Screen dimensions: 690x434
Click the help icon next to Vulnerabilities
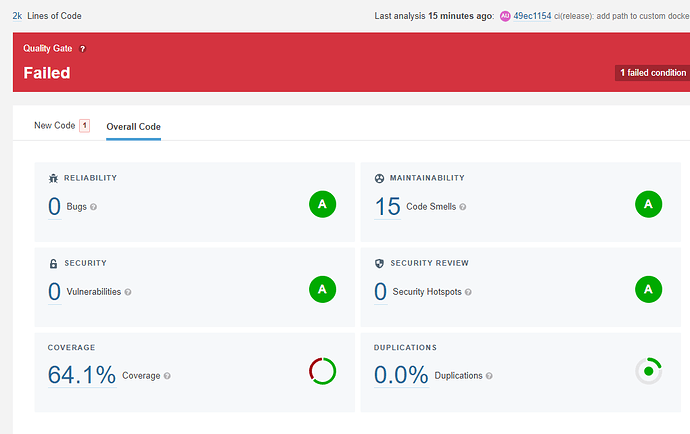click(x=128, y=292)
